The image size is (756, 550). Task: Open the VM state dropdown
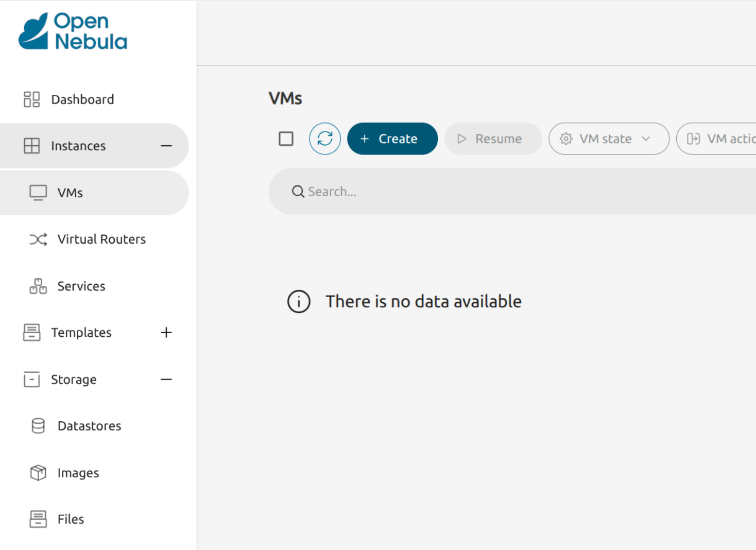[608, 139]
